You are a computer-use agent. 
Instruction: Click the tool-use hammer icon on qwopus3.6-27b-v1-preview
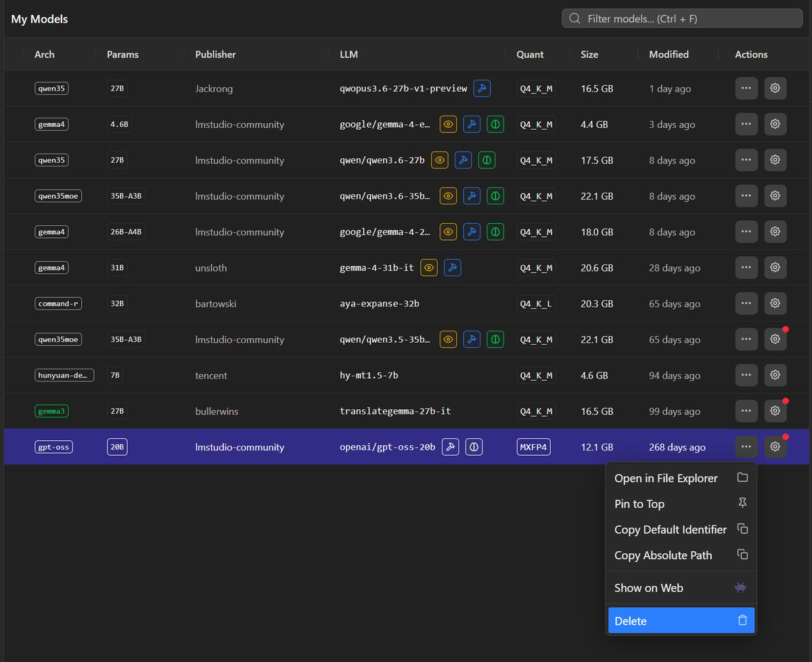[x=482, y=89]
